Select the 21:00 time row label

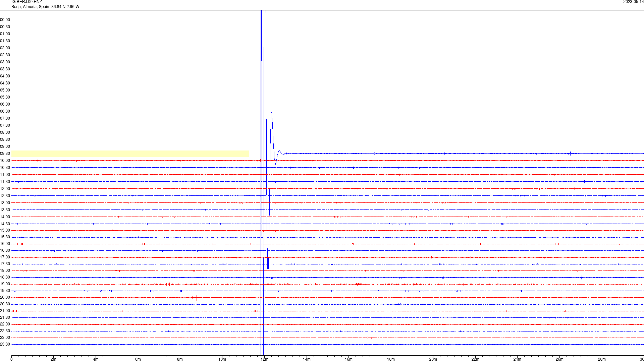pyautogui.click(x=5, y=311)
